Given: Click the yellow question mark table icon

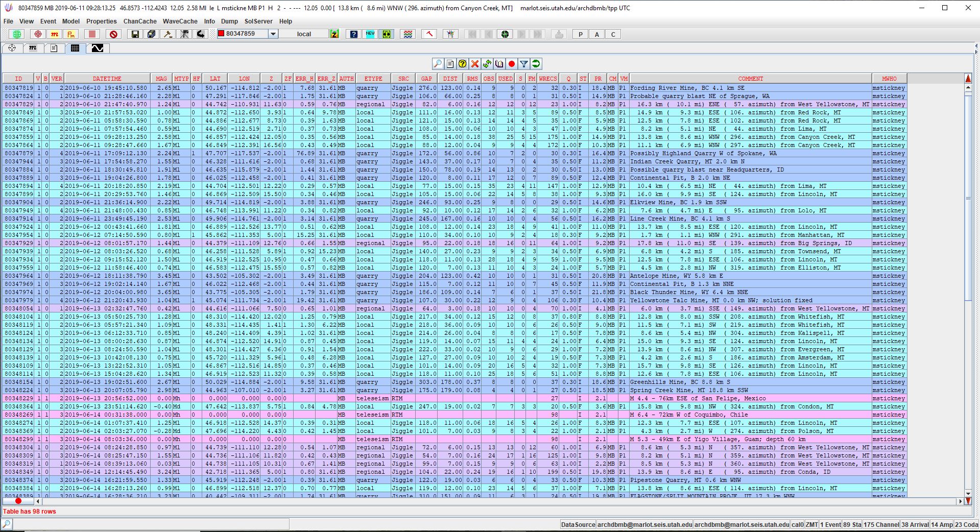Looking at the screenshot, I should pyautogui.click(x=462, y=64).
